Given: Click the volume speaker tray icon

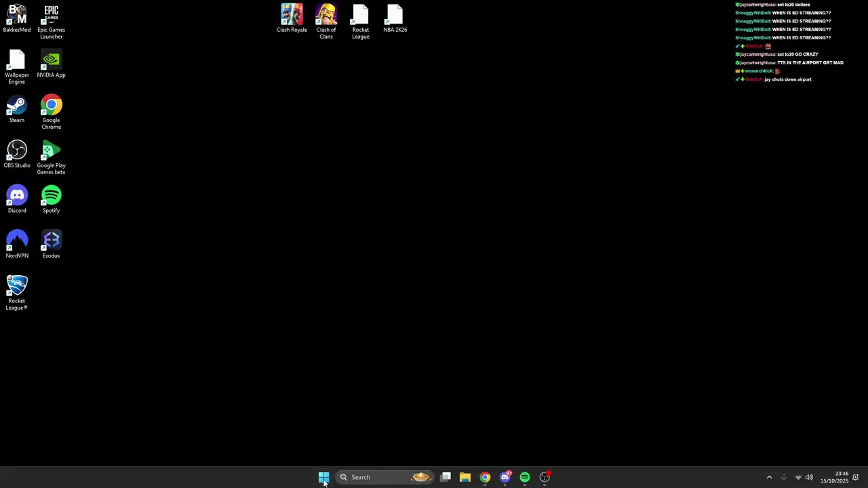Looking at the screenshot, I should click(x=809, y=477).
